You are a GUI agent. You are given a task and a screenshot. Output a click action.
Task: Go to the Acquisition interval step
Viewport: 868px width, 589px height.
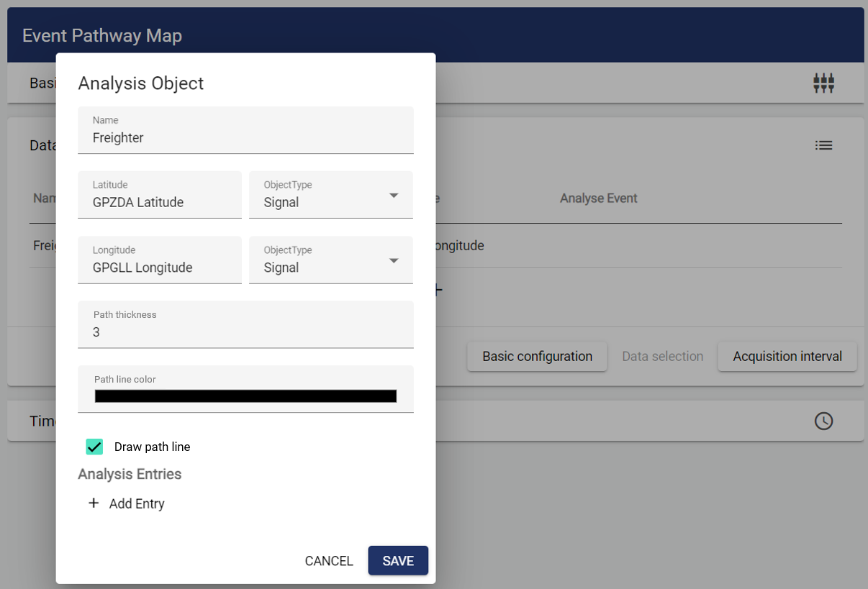click(787, 357)
